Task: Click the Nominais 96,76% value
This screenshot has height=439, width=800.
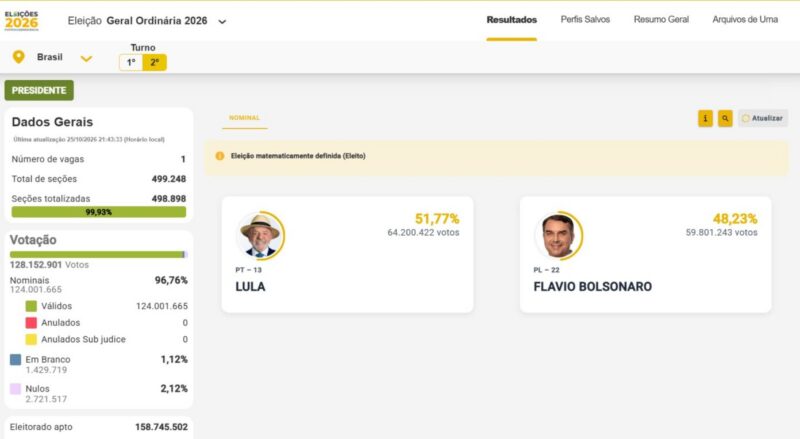Action: point(171,280)
